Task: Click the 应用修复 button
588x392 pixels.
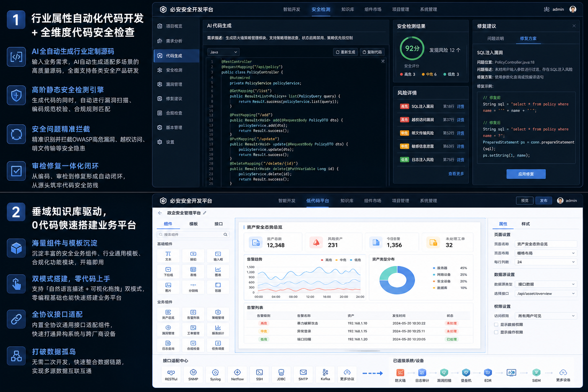Action: pos(526,174)
